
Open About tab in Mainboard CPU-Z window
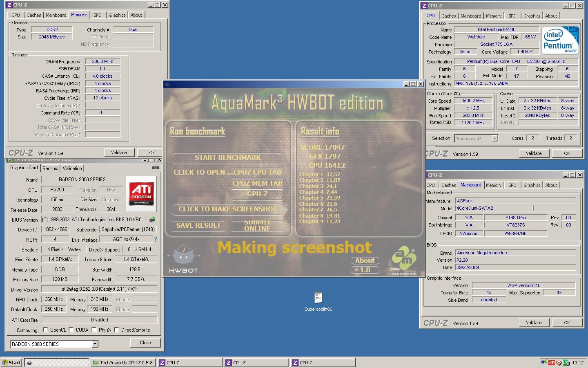551,185
